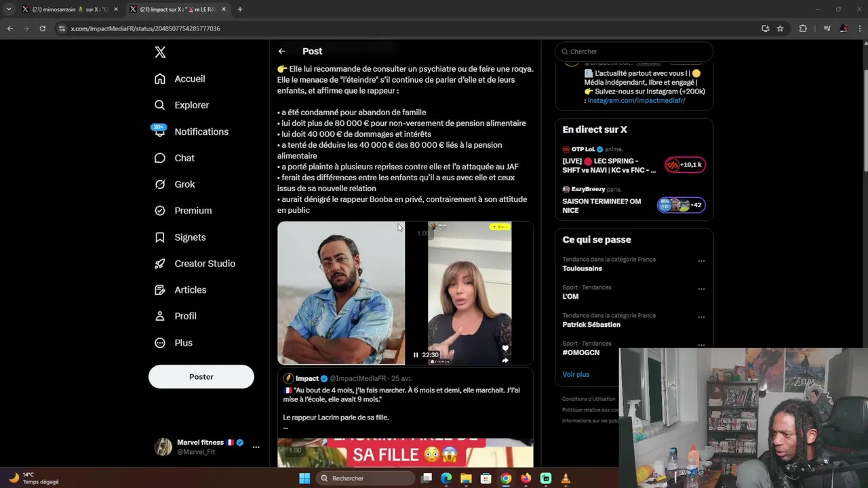Click @ImpactMediaFR handle in quoted post
This screenshot has height=488, width=868.
pyautogui.click(x=358, y=378)
